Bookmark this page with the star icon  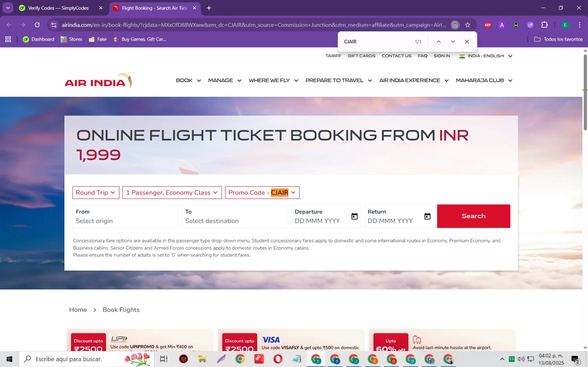tap(468, 25)
